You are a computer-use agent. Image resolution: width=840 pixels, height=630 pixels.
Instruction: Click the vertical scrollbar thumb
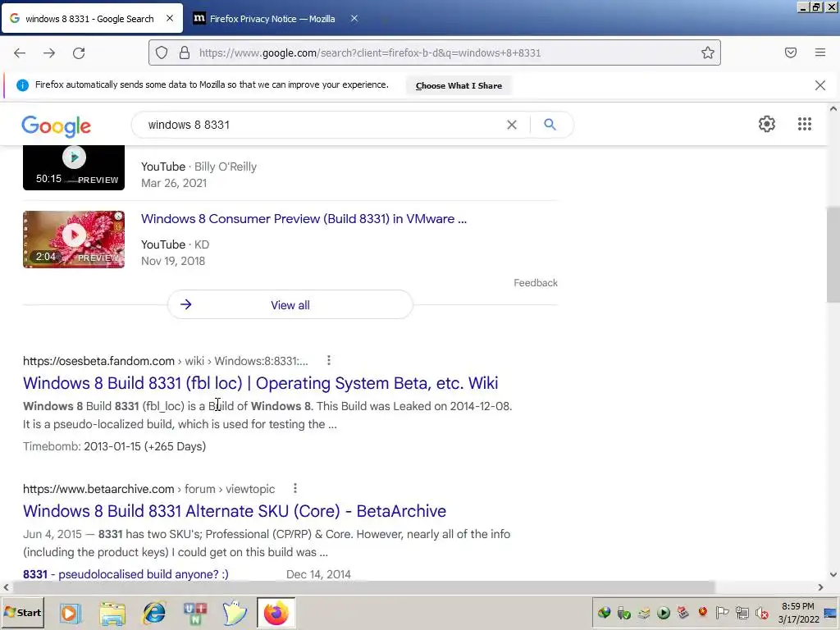point(833,254)
